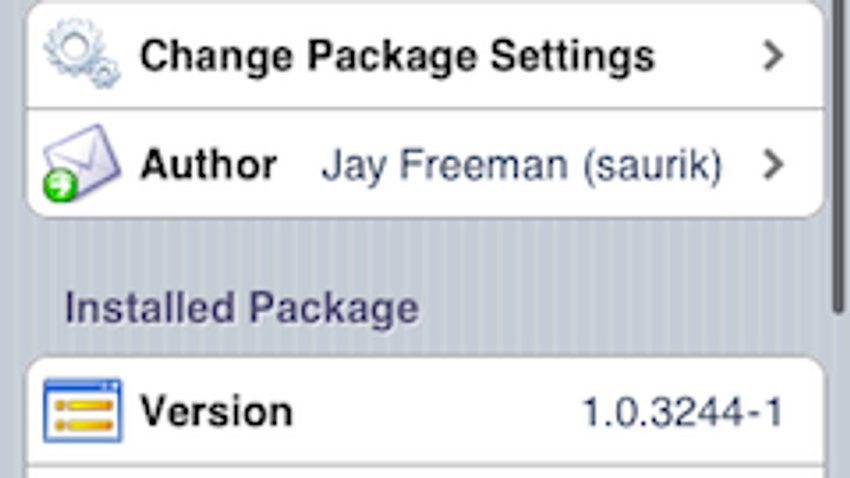This screenshot has width=850, height=478.
Task: Click the vertical scrollbar indicator on the right
Action: point(841,152)
